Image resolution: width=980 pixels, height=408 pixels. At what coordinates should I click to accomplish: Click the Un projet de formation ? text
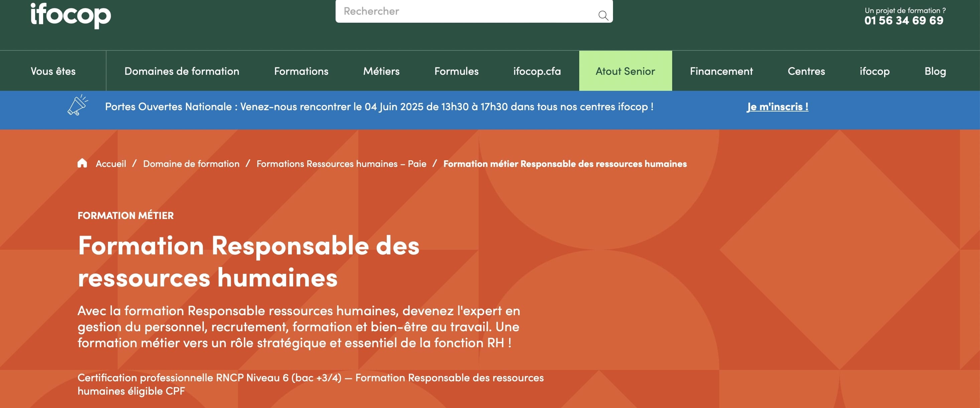point(905,10)
